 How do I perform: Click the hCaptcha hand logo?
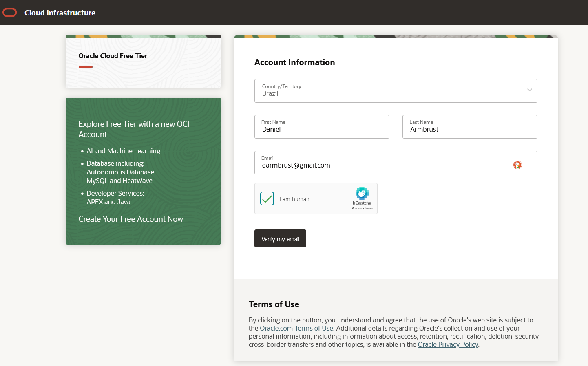click(362, 193)
